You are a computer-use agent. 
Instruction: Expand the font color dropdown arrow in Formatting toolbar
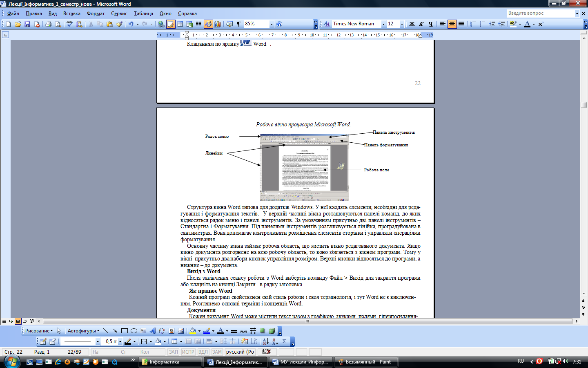coord(534,24)
